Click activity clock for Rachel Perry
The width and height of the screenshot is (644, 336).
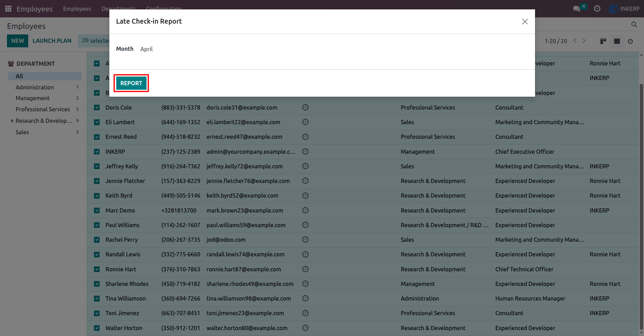pyautogui.click(x=305, y=240)
